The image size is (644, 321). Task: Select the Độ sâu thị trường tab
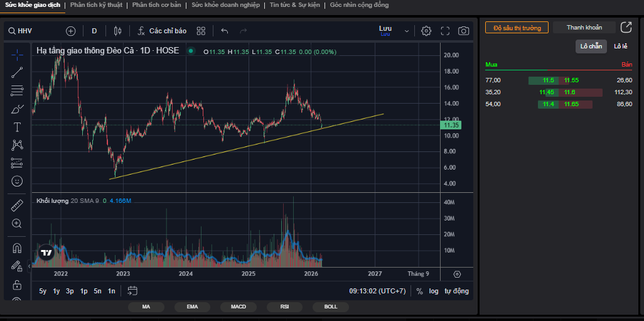coord(517,28)
